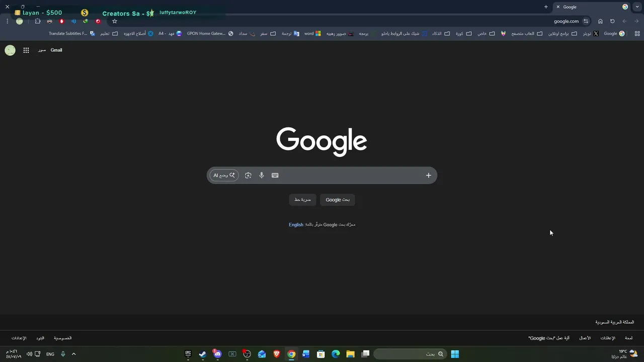Click the ضربة حظ feeling lucky button
Viewport: 644px width, 362px height.
(302, 200)
